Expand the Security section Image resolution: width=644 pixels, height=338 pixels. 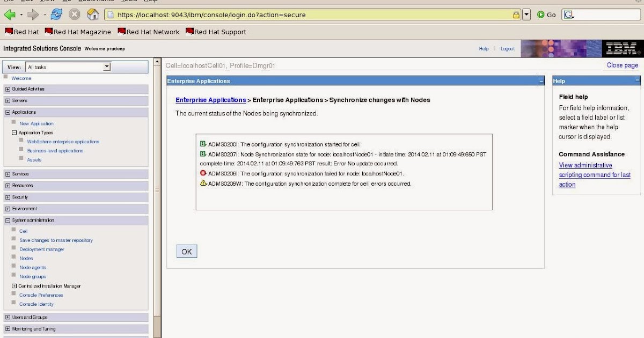pos(8,197)
